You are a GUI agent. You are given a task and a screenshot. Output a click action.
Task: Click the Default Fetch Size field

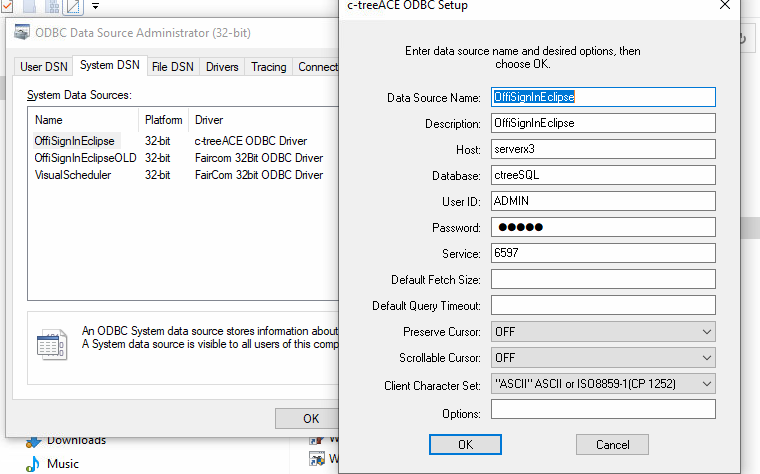point(603,279)
